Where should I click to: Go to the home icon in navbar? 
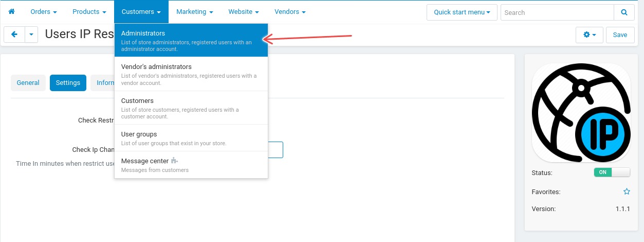[x=11, y=11]
